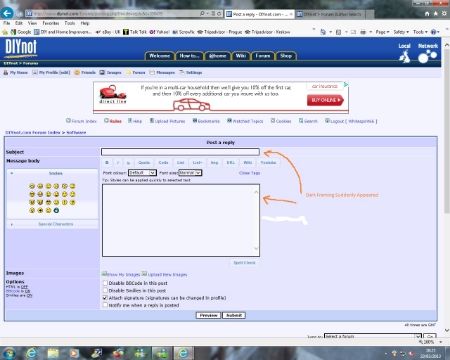Click the Submit button
Viewport: 450px width, 360px height.
[234, 315]
